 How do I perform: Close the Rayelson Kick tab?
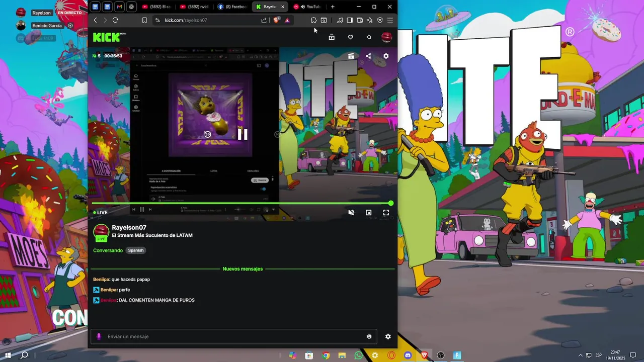coord(283,7)
